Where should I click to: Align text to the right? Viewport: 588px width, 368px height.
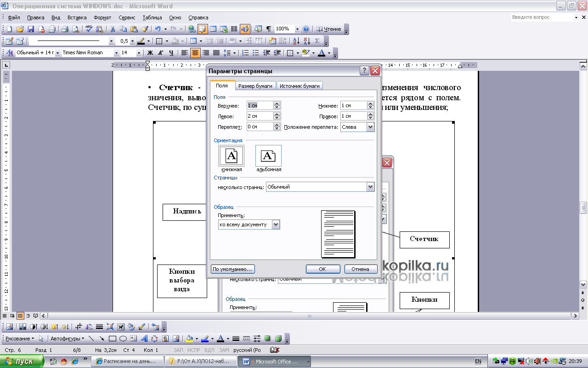206,53
